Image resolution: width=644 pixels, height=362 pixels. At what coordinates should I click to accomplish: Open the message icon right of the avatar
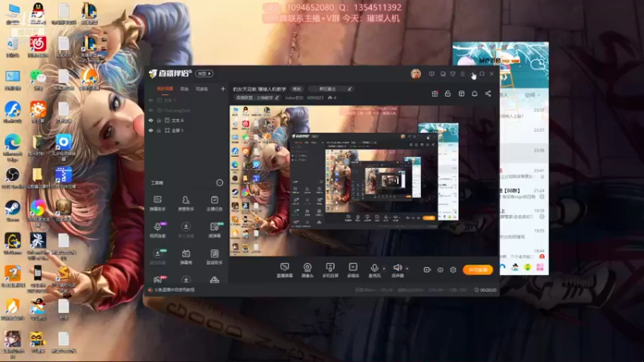point(431,74)
